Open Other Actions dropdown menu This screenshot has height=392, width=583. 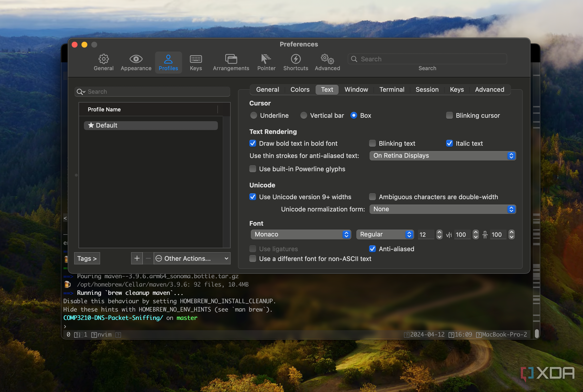coord(192,258)
